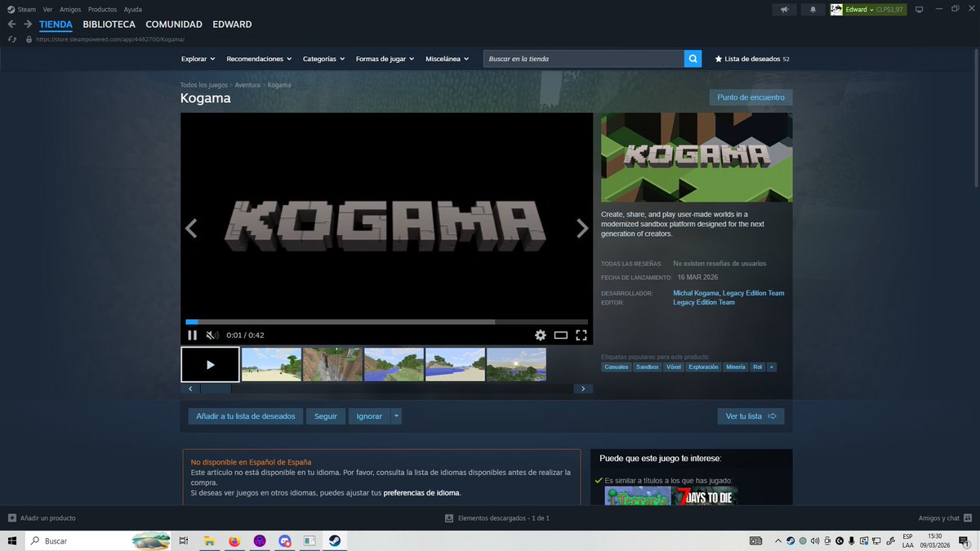Screen dimensions: 980x551
Task: Open 'Amigos y chat' panel
Action: 944,518
